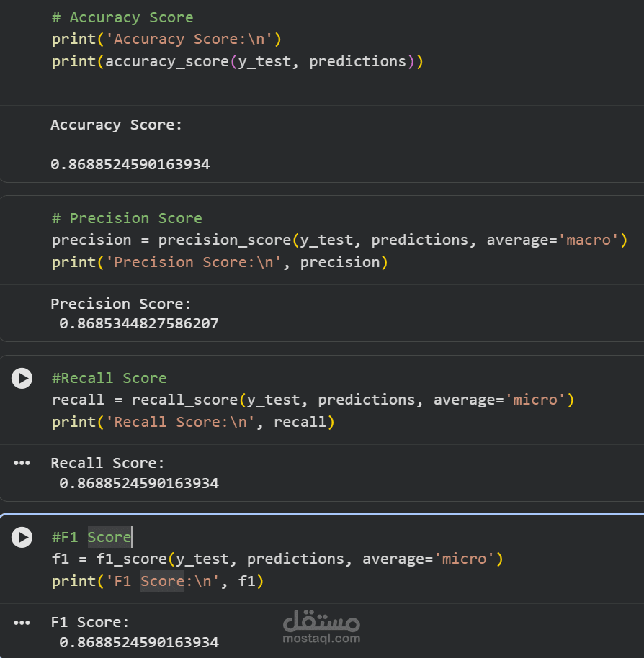This screenshot has height=658, width=644.
Task: Click the precision output value 0.8685344827586207
Action: click(x=139, y=323)
